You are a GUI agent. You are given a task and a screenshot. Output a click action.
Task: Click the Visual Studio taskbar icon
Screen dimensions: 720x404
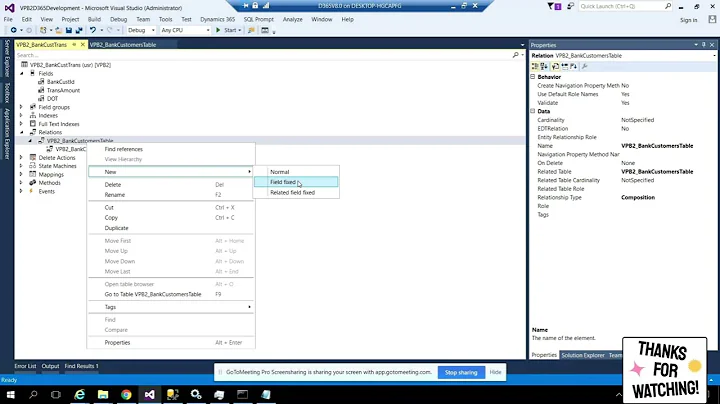[x=149, y=394]
